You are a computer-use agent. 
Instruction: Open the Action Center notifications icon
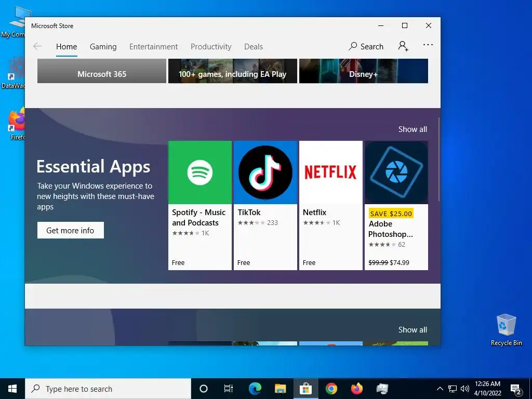click(x=516, y=389)
